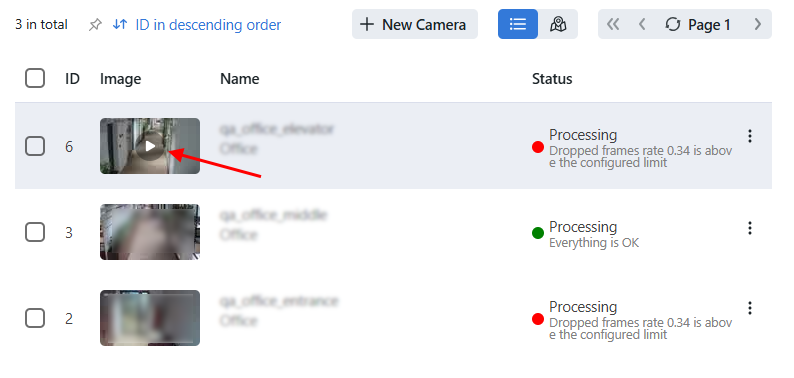The image size is (794, 378).
Task: Play camera 6 video preview
Action: tap(150, 146)
